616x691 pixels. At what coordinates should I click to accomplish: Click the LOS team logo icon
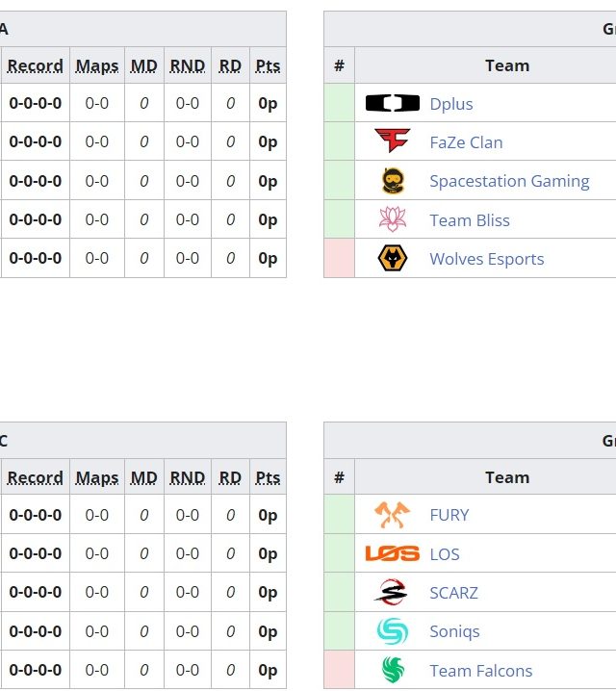click(393, 553)
